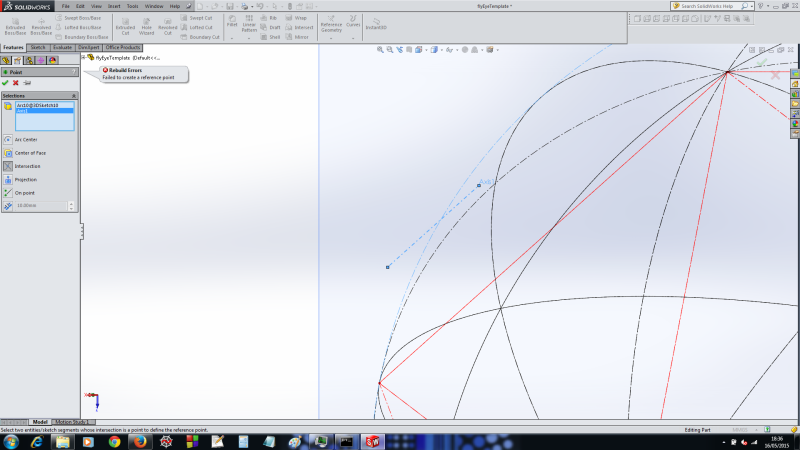Click the Zoom to Fit icon
Viewport: 800px width, 450px height.
coord(380,49)
